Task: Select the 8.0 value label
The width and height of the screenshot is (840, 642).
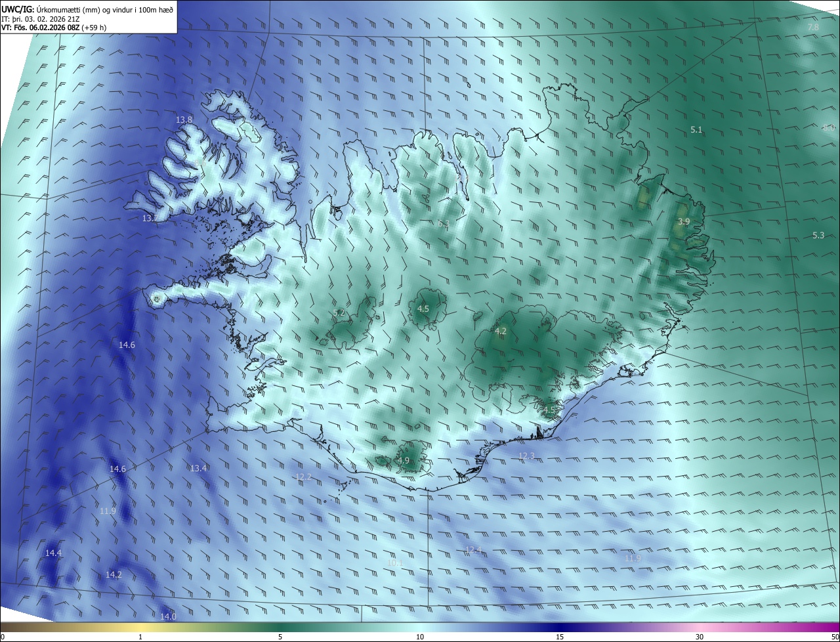Action: pyautogui.click(x=829, y=127)
